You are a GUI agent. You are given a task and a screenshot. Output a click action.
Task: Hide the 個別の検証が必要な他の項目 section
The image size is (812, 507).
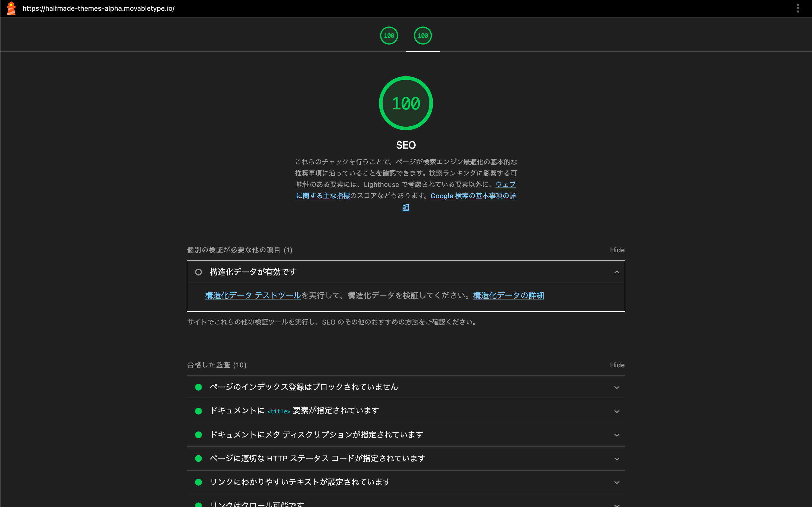click(x=617, y=250)
